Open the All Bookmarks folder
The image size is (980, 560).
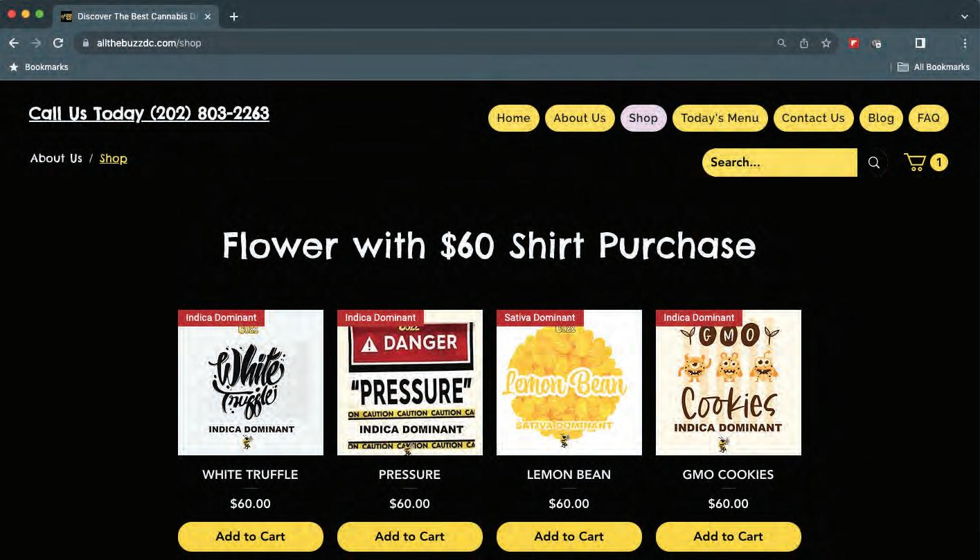[934, 67]
